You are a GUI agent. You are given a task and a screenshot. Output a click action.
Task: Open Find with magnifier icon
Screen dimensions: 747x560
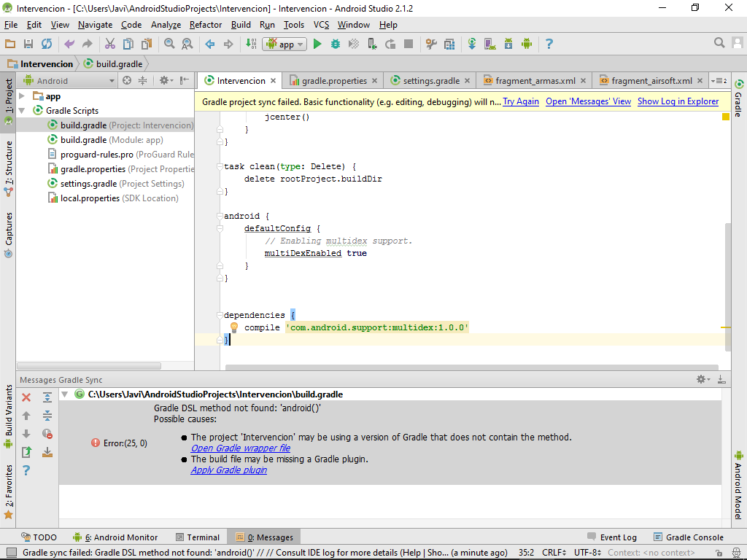[x=169, y=44]
